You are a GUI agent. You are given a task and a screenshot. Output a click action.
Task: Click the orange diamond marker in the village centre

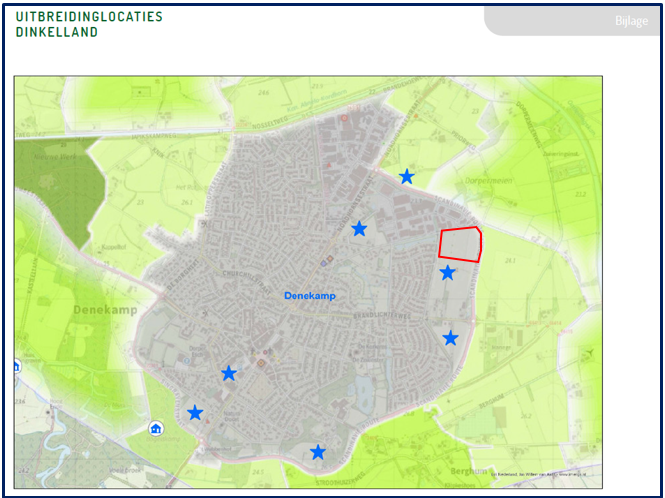(x=261, y=363)
